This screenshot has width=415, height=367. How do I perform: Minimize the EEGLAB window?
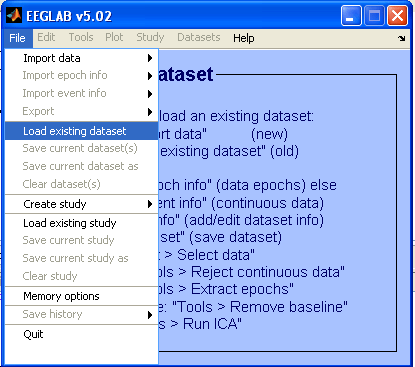point(351,16)
